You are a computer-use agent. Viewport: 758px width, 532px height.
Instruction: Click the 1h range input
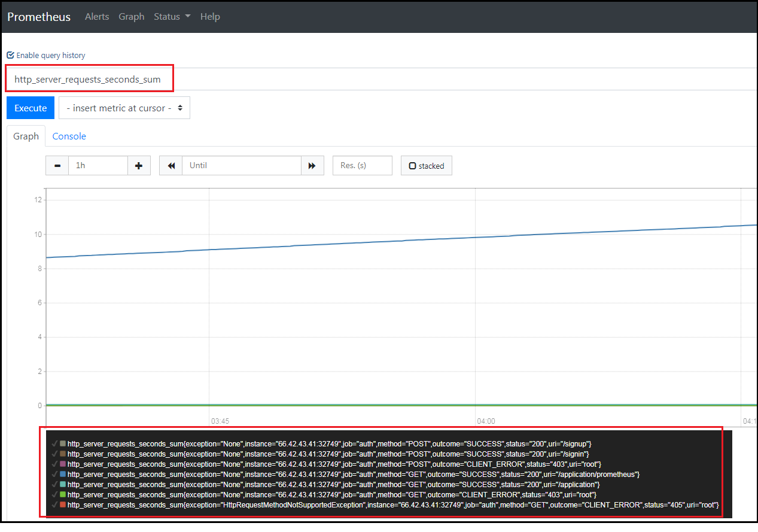[x=98, y=166]
